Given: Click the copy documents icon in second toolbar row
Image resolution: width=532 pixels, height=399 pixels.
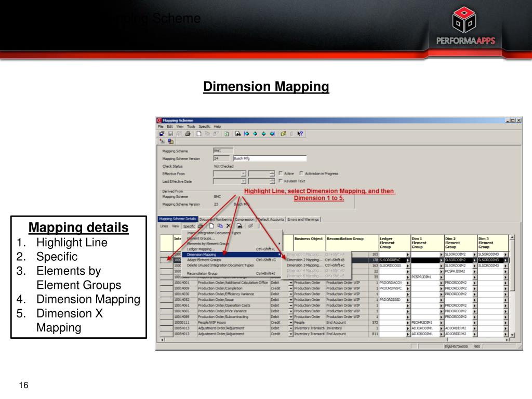Looking at the screenshot, I should click(x=170, y=141).
